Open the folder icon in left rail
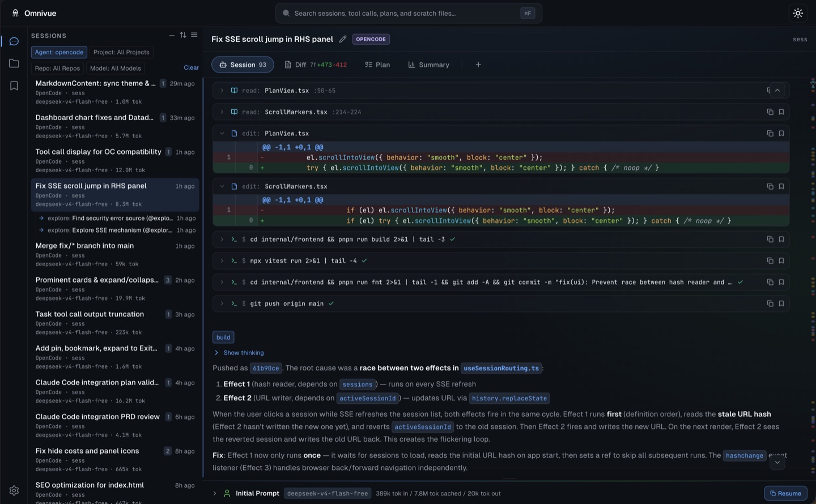The width and height of the screenshot is (816, 504). (x=14, y=63)
